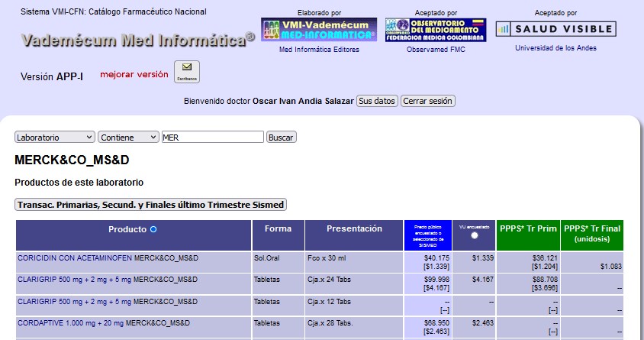
Task: Click the Transac. Primarias, Secund. y Finales button
Action: point(150,204)
